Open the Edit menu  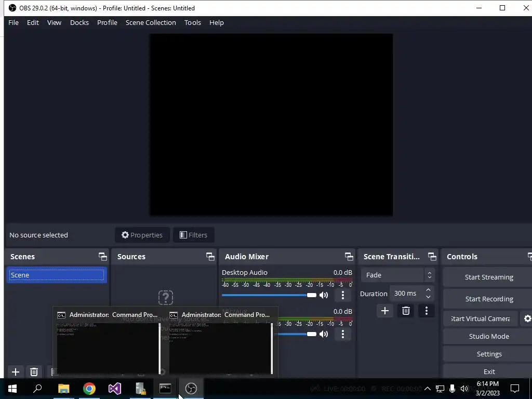coord(33,22)
